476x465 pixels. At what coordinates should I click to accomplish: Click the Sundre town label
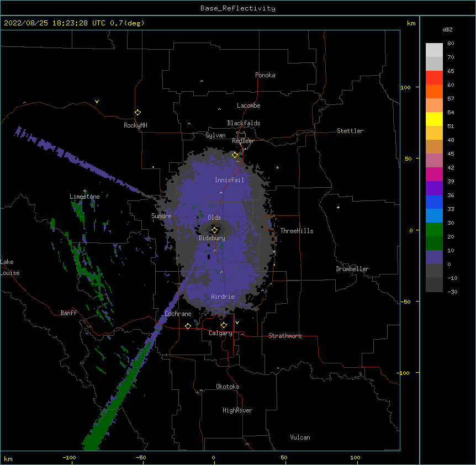pyautogui.click(x=161, y=216)
